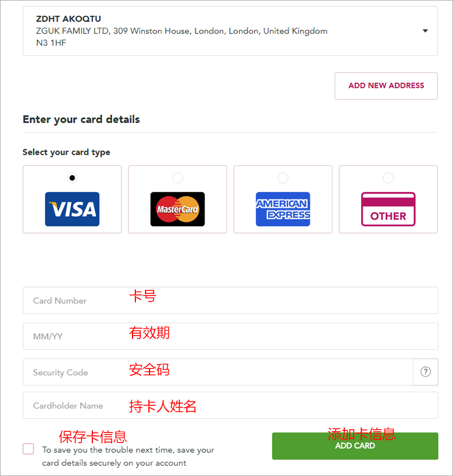Focus the MM/YY expiry field
Viewport: 453px width, 476px height.
230,336
